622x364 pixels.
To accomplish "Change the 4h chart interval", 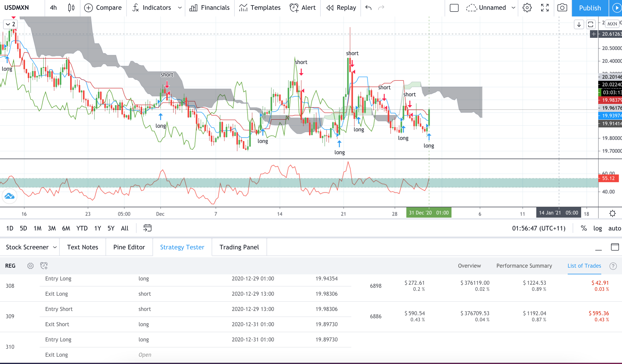I will 53,8.
